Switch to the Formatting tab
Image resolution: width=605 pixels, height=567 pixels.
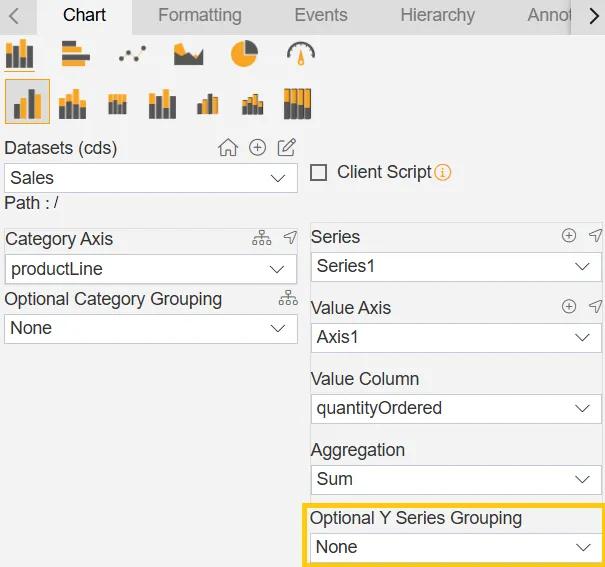200,15
